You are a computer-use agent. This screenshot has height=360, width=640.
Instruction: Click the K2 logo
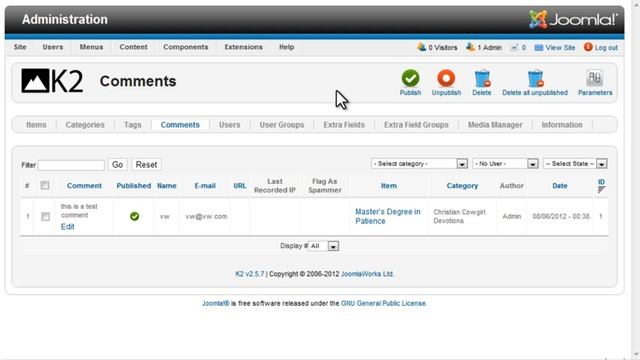(52, 81)
